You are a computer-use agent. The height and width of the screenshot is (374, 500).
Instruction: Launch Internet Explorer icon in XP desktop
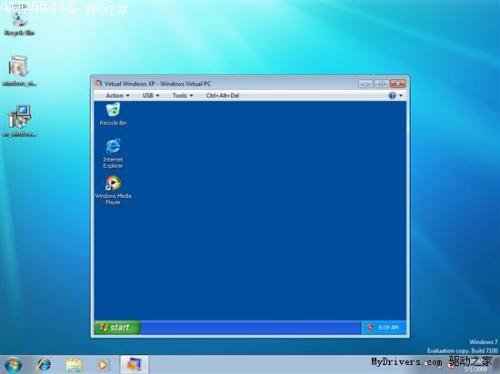113,153
